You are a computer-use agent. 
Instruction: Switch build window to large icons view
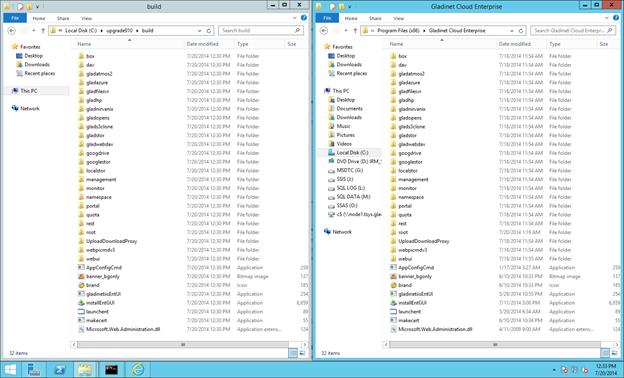click(x=302, y=353)
